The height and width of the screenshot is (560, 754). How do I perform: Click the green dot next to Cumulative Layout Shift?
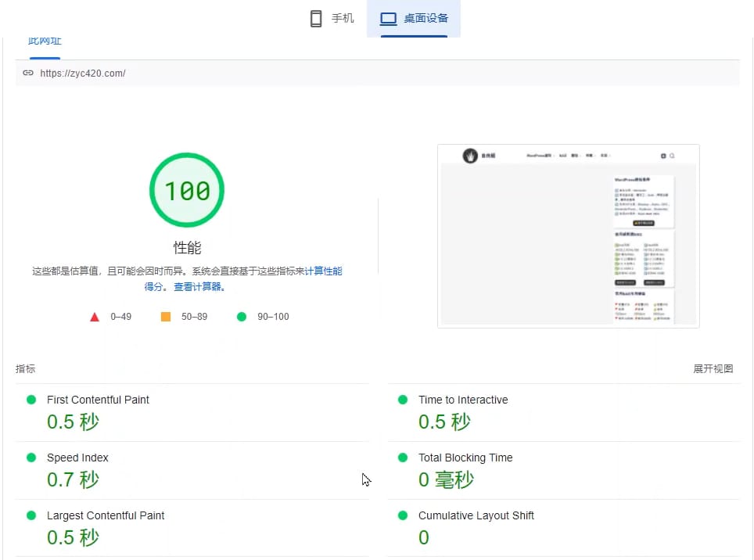pos(402,515)
